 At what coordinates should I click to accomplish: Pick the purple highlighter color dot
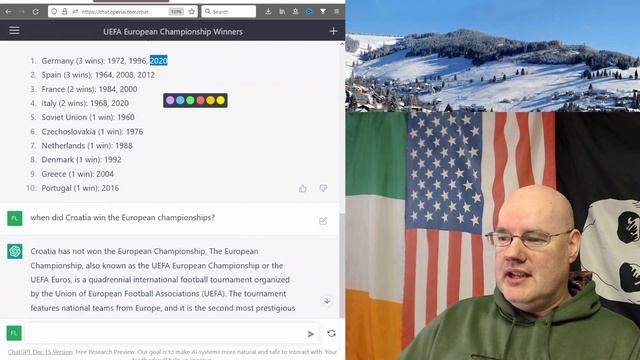170,100
